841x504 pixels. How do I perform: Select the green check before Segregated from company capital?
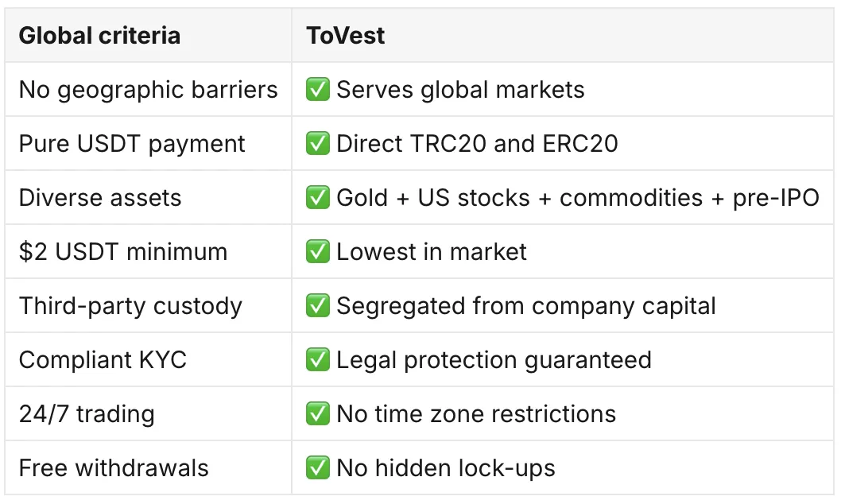(317, 305)
